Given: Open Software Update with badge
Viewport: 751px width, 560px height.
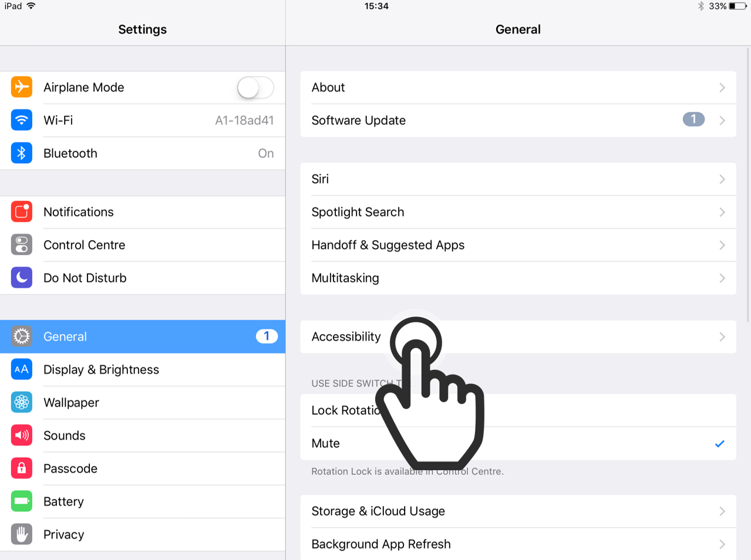Looking at the screenshot, I should [518, 120].
